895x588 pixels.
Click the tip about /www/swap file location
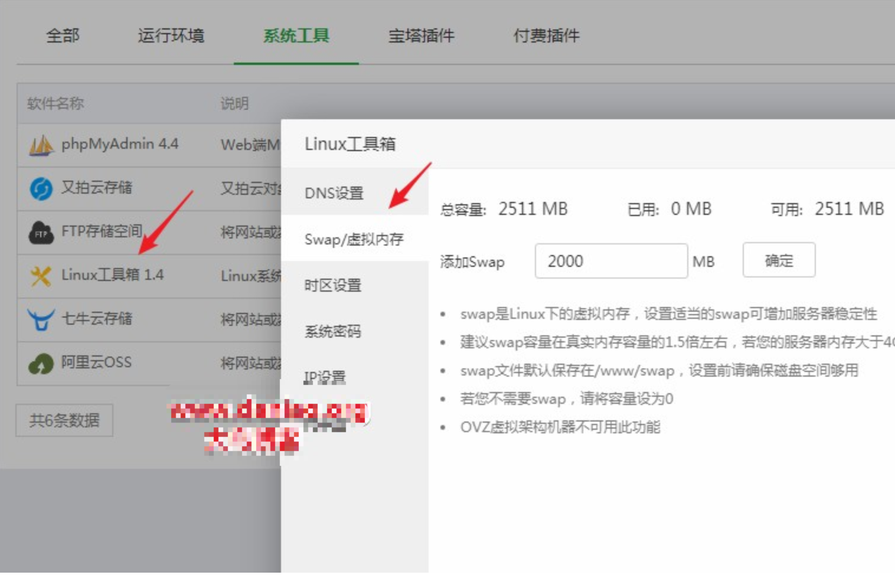(x=659, y=370)
